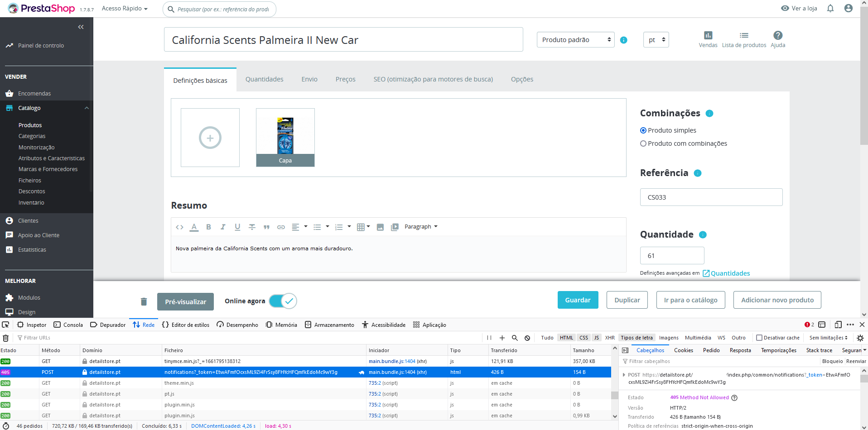868x430 pixels.
Task: Click Adicionar novo produto button
Action: tap(777, 300)
